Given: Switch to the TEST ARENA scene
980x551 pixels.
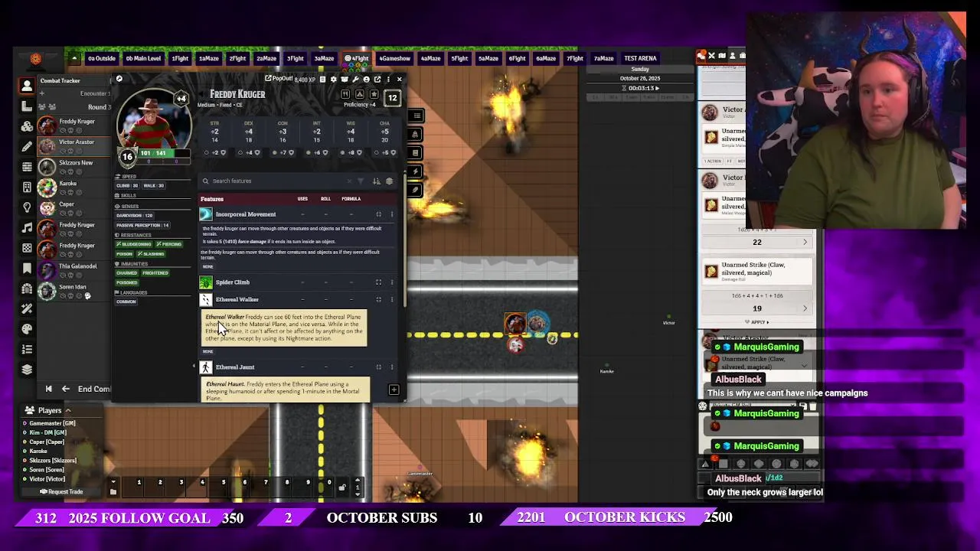Looking at the screenshot, I should [x=640, y=58].
